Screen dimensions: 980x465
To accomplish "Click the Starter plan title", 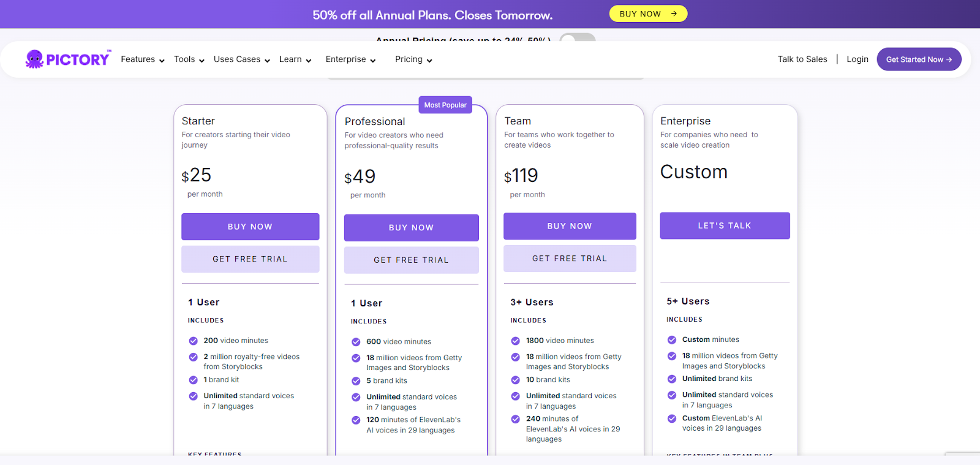I will pos(198,121).
